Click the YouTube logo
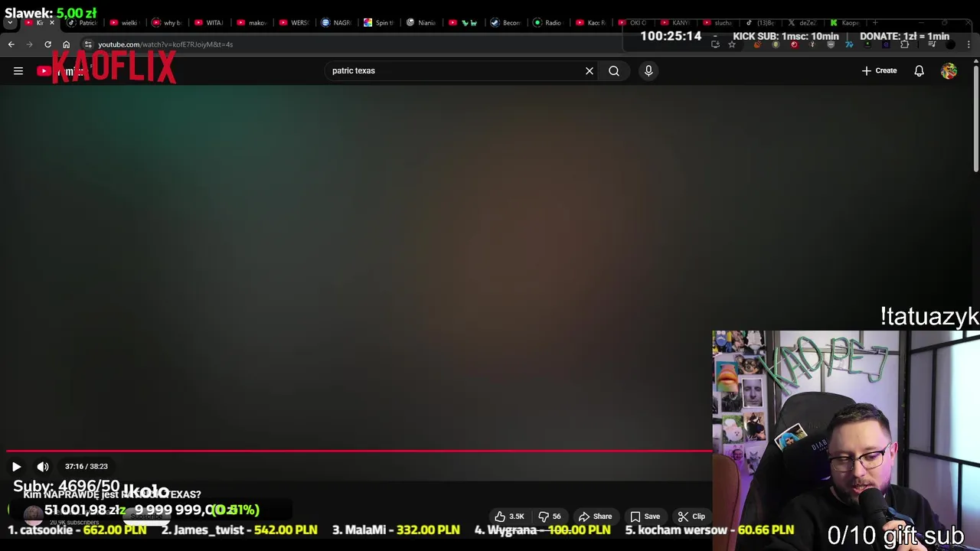This screenshot has width=980, height=551. (64, 71)
